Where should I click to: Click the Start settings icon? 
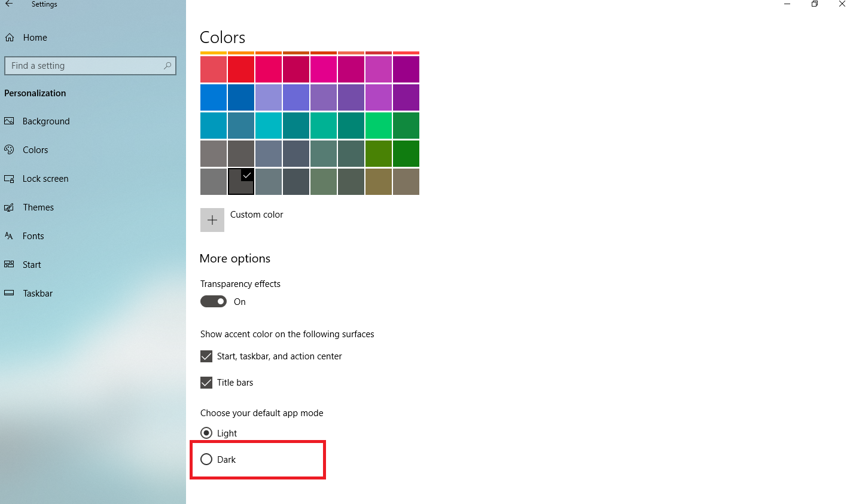[x=9, y=264]
